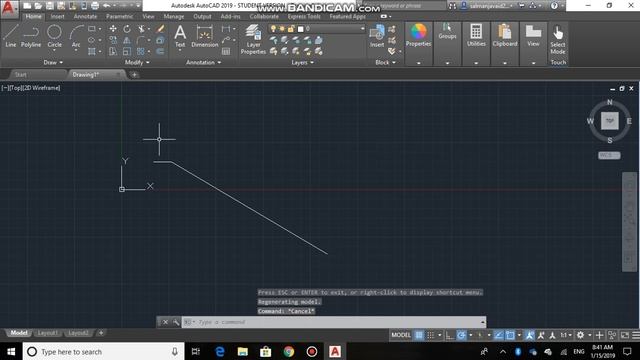This screenshot has width=640, height=360.
Task: Add a new drawing tab with plus button
Action: tap(134, 75)
